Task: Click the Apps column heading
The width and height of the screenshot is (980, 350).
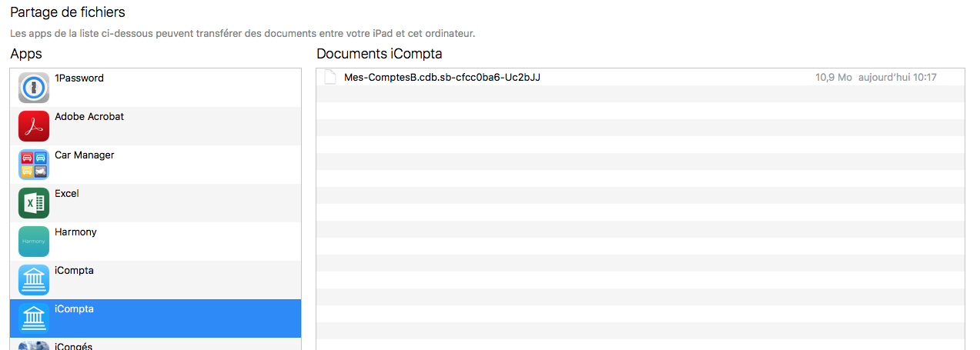Action: [26, 54]
